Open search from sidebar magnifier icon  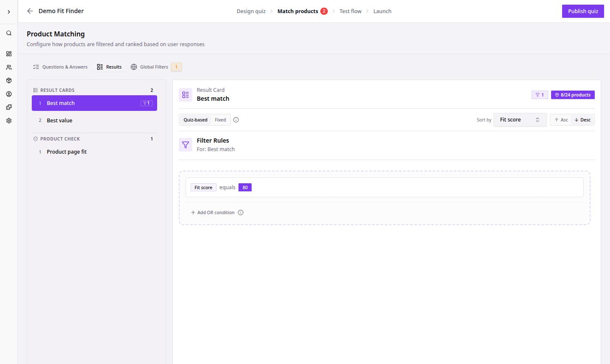tap(9, 33)
